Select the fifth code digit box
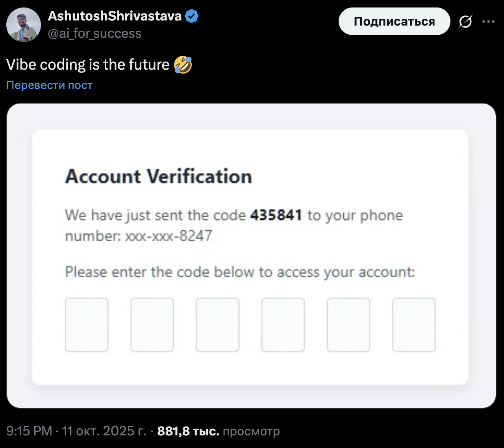Viewport: 504px width, 448px height. click(x=348, y=325)
